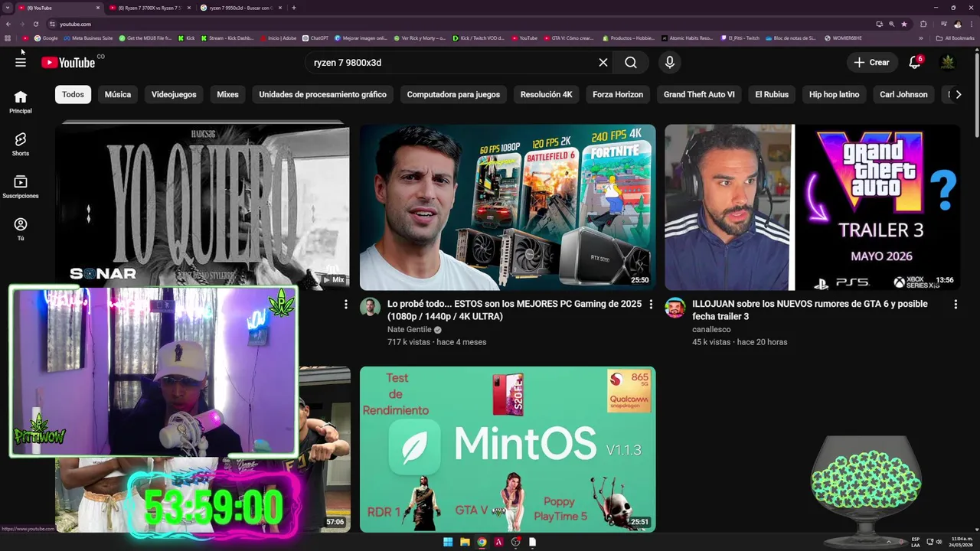980x551 pixels.
Task: Open canallesco channel name link
Action: click(x=711, y=330)
